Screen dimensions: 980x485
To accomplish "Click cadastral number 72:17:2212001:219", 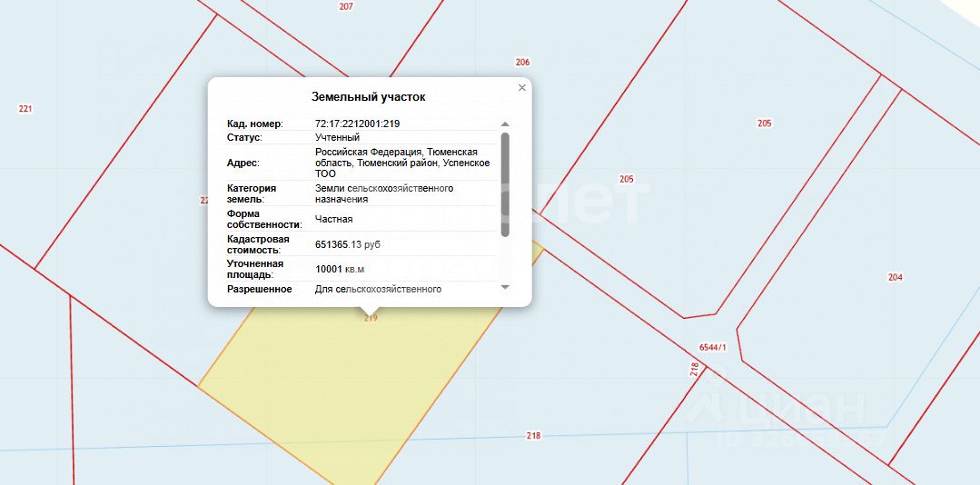I will point(357,124).
